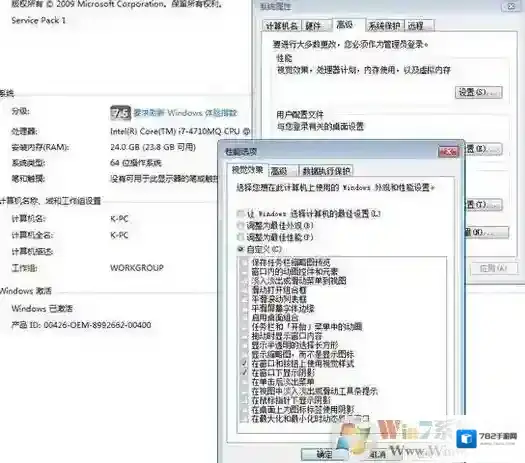Viewport: 525px width, 463px height.
Task: Toggle 平滑屏幕字体边缘 checkbox
Action: (x=245, y=308)
